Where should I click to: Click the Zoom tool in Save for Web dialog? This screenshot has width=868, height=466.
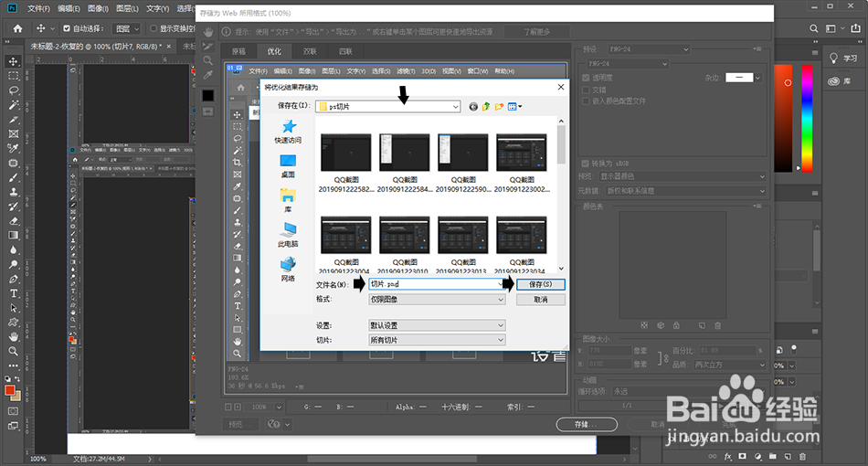pos(208,60)
